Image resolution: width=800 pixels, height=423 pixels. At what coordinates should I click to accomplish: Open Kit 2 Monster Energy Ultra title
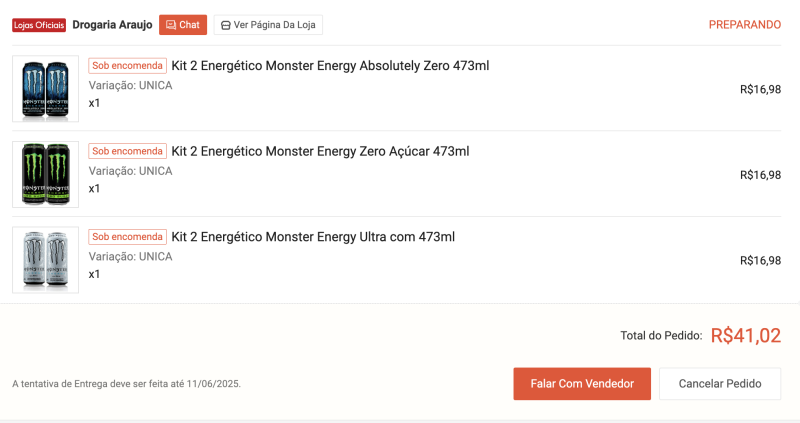[x=313, y=237]
